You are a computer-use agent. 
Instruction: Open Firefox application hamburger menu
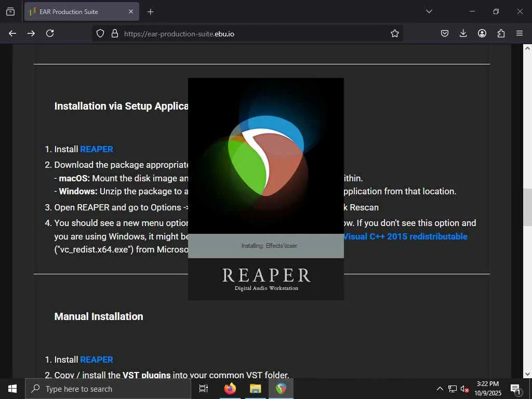coord(520,33)
